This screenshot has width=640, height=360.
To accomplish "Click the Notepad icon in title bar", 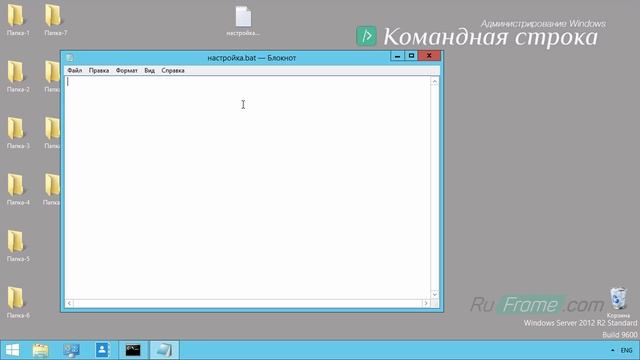I will tap(70, 58).
